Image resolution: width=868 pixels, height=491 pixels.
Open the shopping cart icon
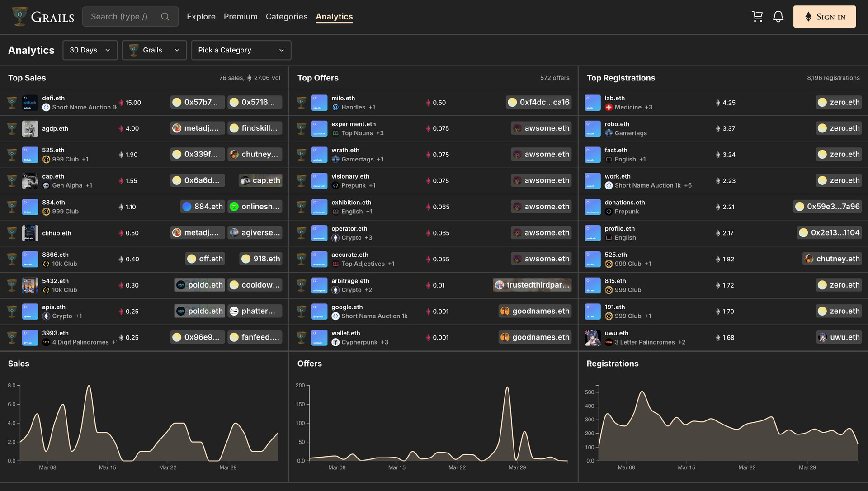pos(757,17)
